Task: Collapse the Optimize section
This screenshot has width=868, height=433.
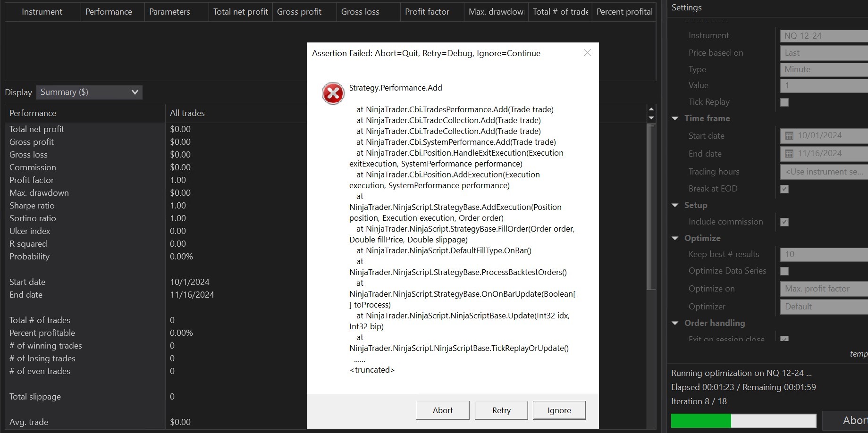Action: coord(675,238)
